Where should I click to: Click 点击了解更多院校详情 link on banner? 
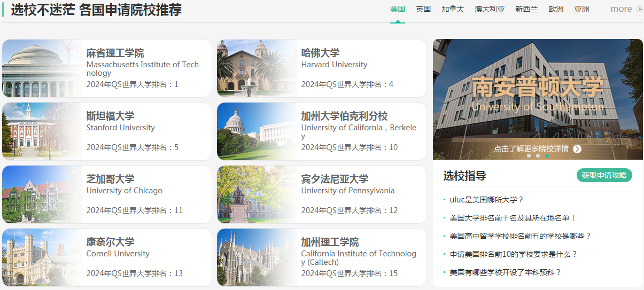(x=531, y=149)
